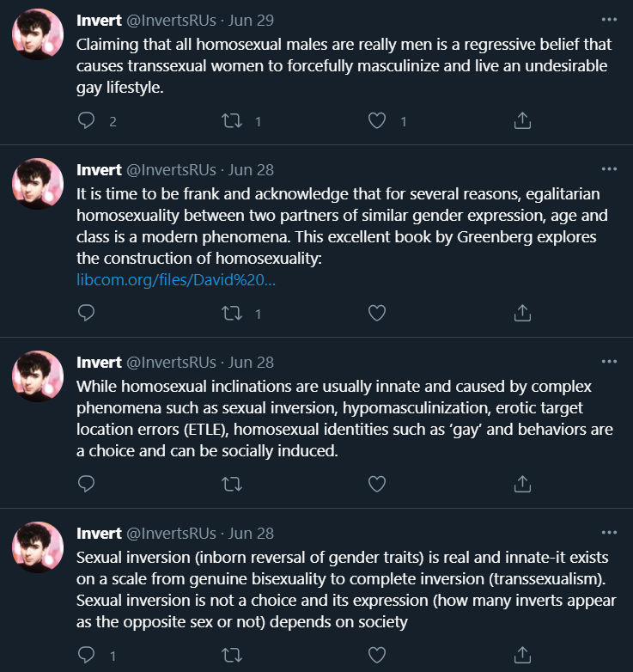Like the homosexual inclinations tweet

pos(377,485)
